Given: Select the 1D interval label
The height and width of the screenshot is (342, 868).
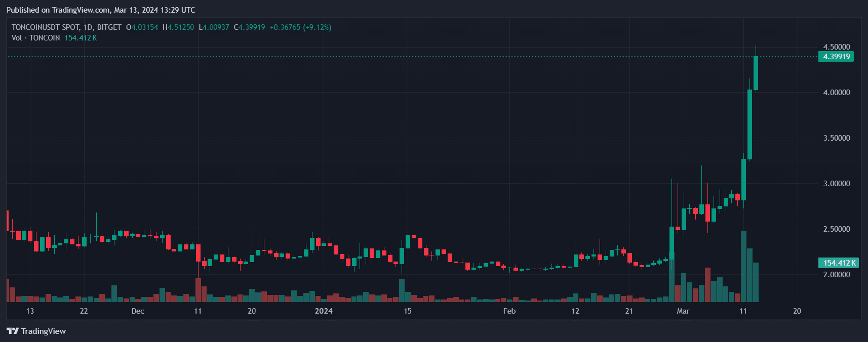Looking at the screenshot, I should (x=89, y=27).
